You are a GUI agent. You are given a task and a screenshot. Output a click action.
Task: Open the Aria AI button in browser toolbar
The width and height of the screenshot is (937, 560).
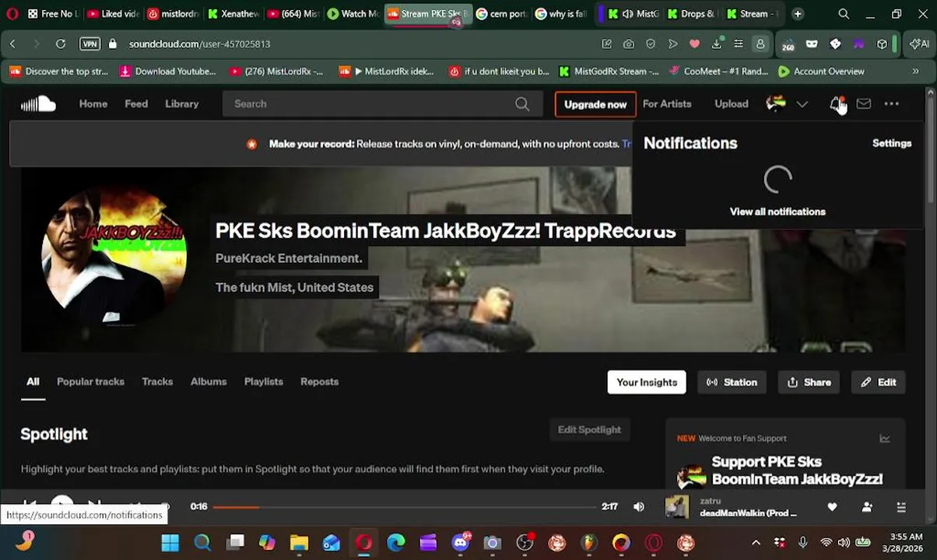click(919, 44)
